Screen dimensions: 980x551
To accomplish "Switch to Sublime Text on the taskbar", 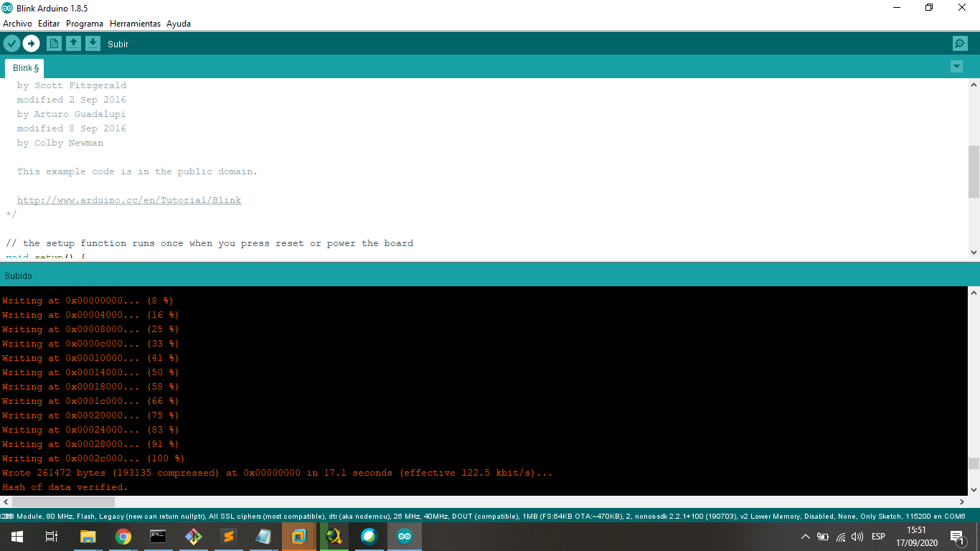I will pos(229,537).
